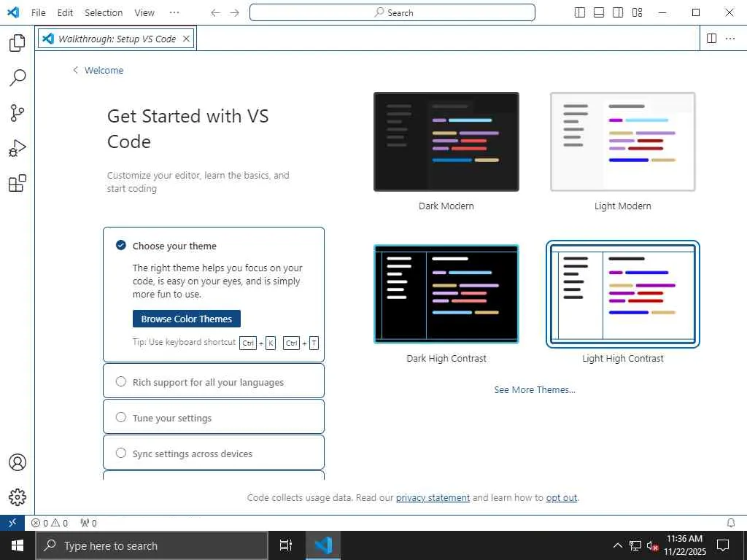Select the Light Modern theme preview
Image resolution: width=747 pixels, height=560 pixels.
click(623, 142)
